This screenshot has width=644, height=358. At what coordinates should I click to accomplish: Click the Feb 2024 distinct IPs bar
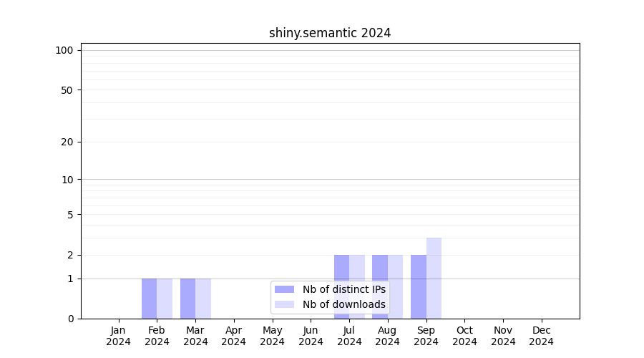pyautogui.click(x=149, y=299)
